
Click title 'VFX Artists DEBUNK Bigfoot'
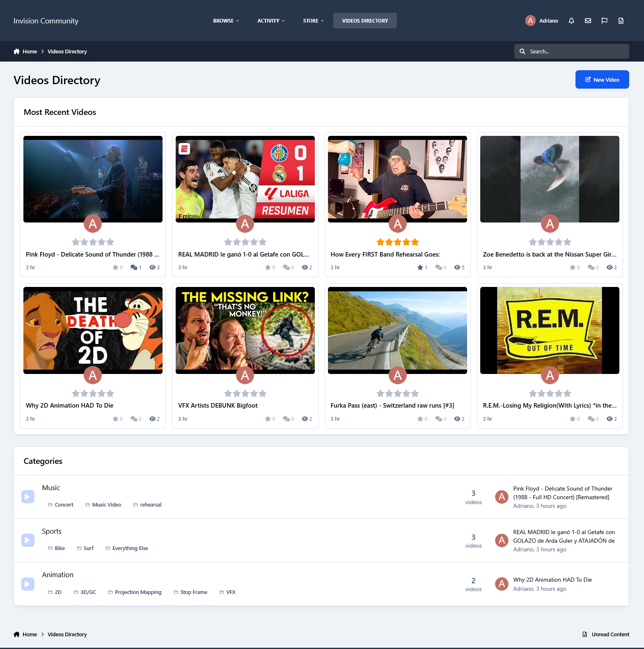click(x=218, y=405)
